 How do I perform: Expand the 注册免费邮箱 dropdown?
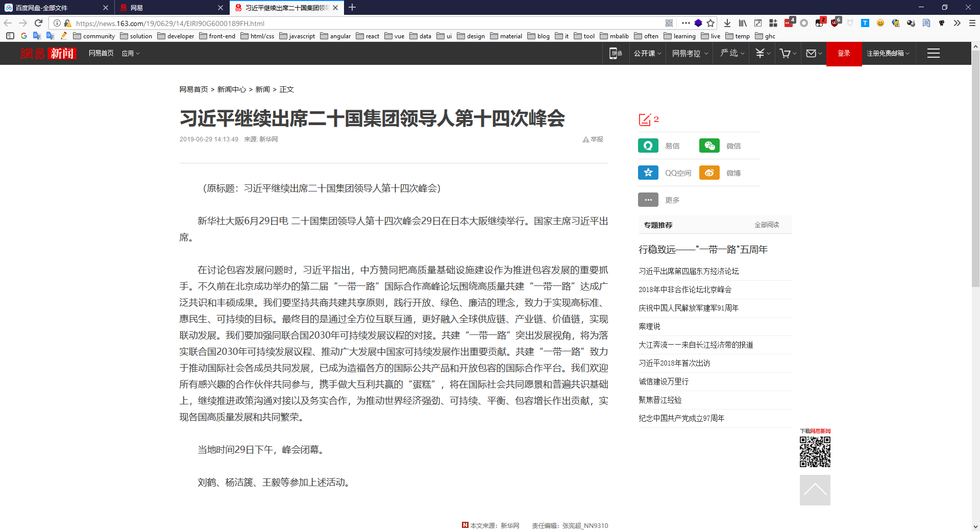tap(888, 53)
